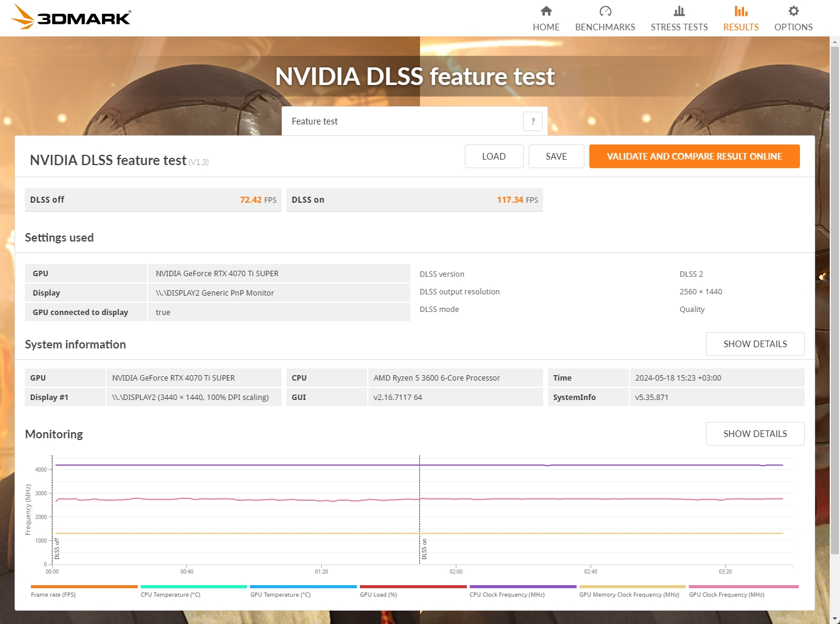Click the DLSS off chart marker
Screen dimensions: 840x624
pyautogui.click(x=57, y=549)
